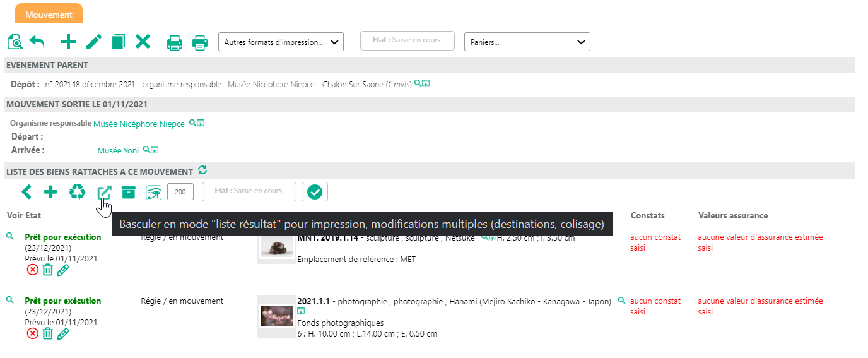Edit MNT. 2019.1.14 row with pencil icon

63,270
